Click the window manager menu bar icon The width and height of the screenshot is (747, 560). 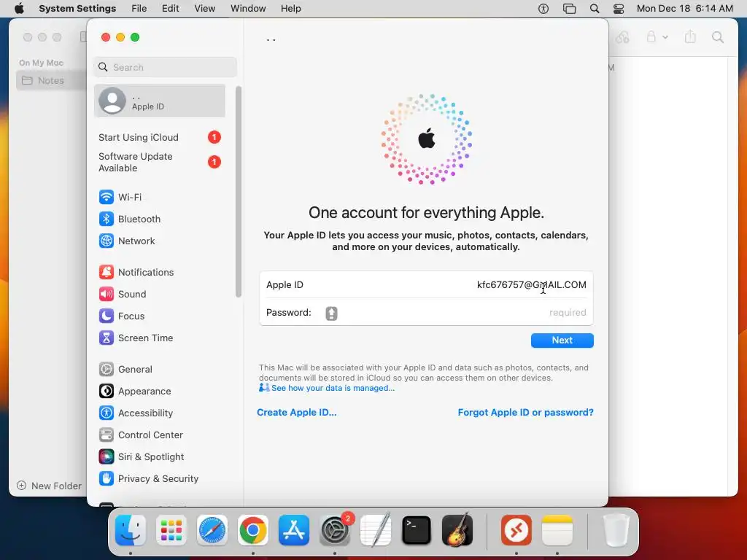[x=569, y=9]
